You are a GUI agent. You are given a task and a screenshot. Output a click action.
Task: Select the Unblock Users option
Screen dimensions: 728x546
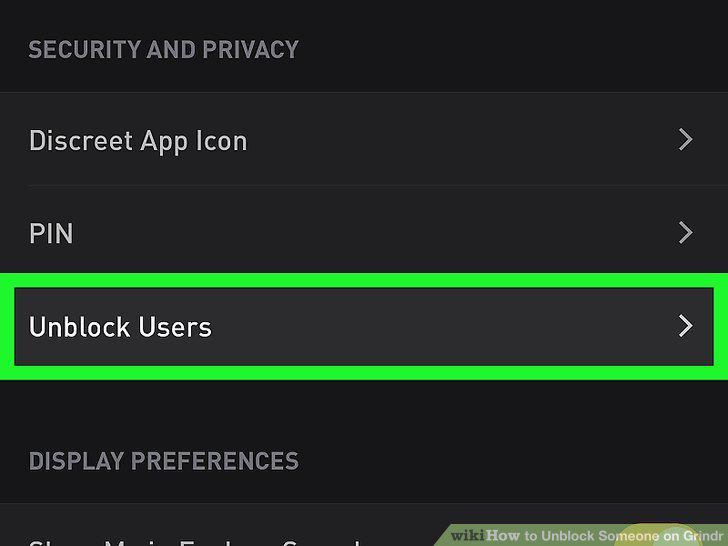click(364, 326)
